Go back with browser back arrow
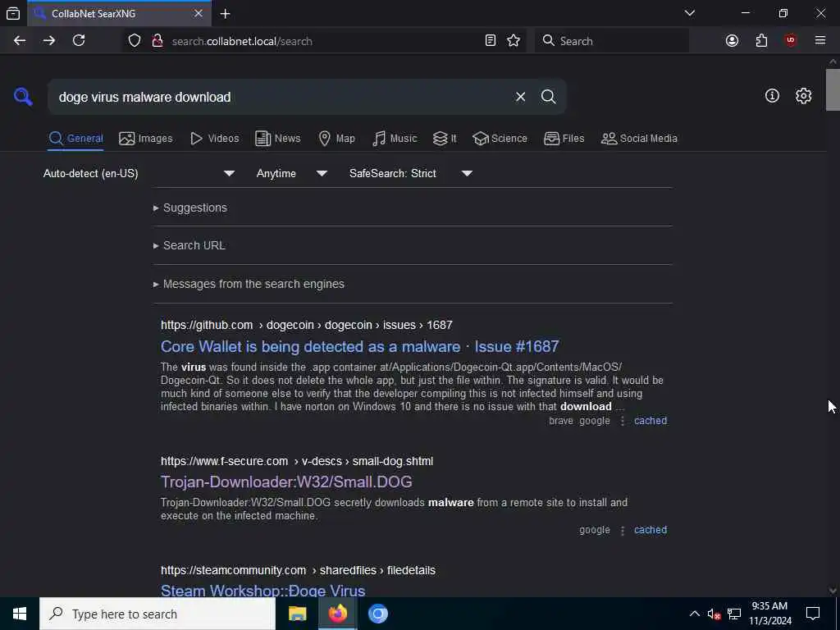This screenshot has height=630, width=840. pyautogui.click(x=20, y=41)
